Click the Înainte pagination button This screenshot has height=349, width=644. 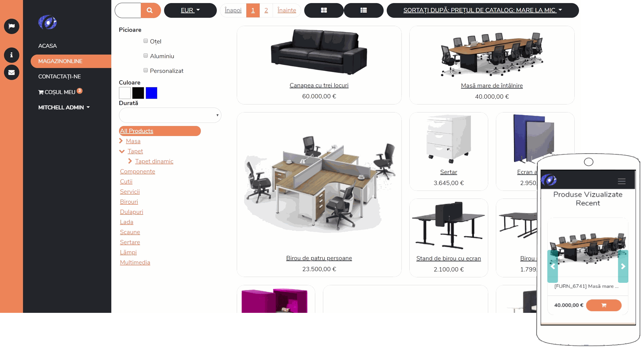(287, 10)
